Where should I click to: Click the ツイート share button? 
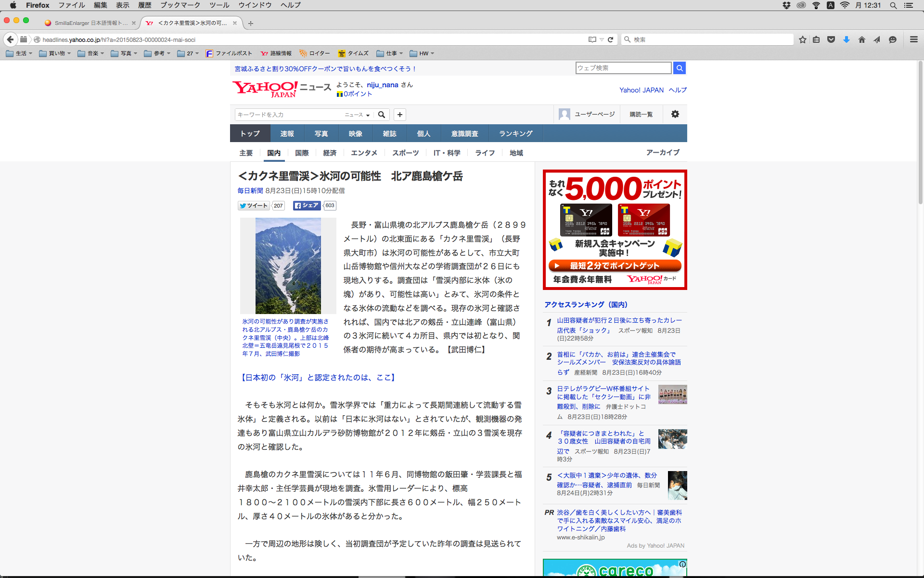tap(254, 206)
